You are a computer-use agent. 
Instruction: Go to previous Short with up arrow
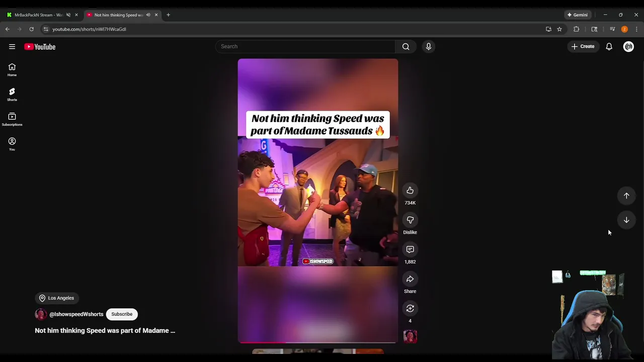pos(626,196)
